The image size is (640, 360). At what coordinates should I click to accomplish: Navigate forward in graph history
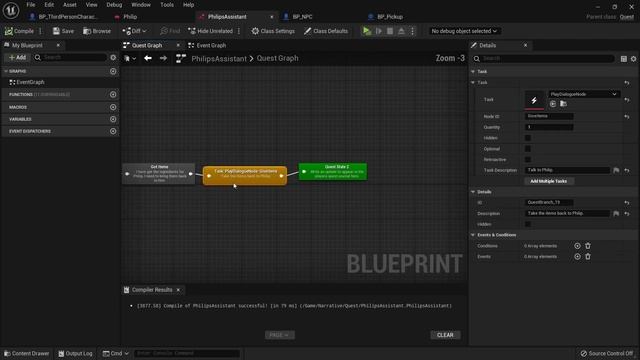(163, 58)
